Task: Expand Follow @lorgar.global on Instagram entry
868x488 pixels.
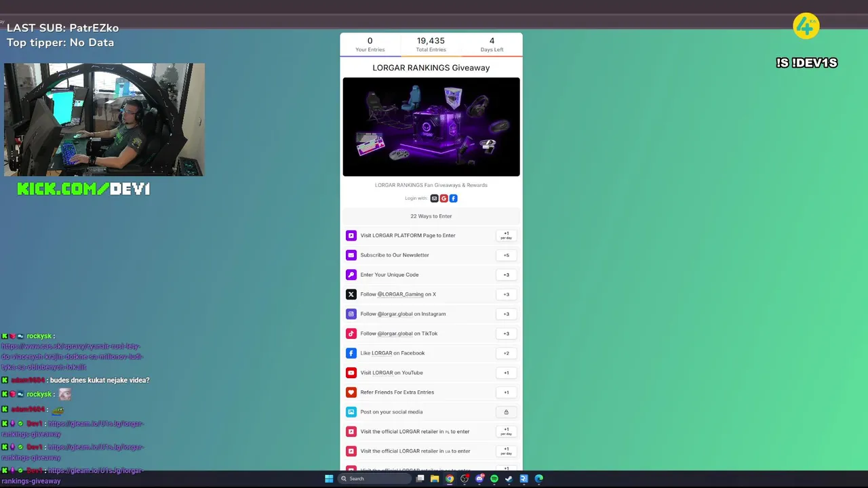Action: tap(431, 314)
